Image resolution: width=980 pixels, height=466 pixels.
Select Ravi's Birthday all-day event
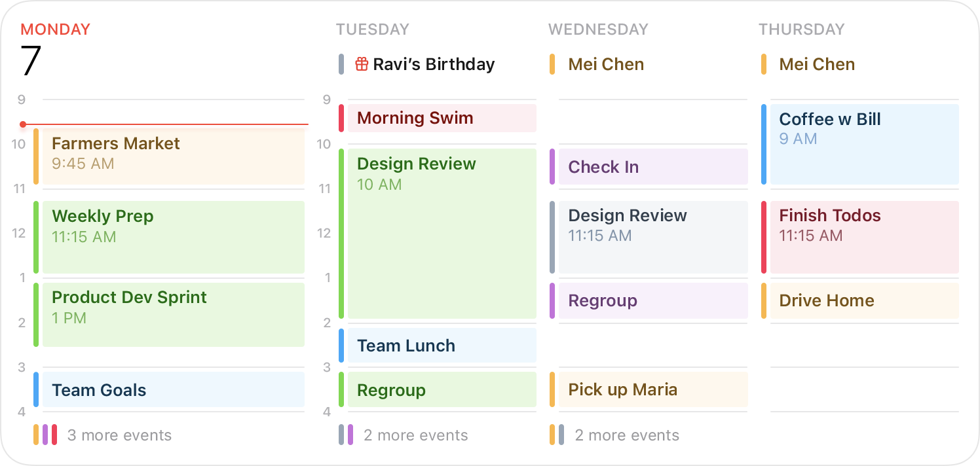tap(434, 64)
